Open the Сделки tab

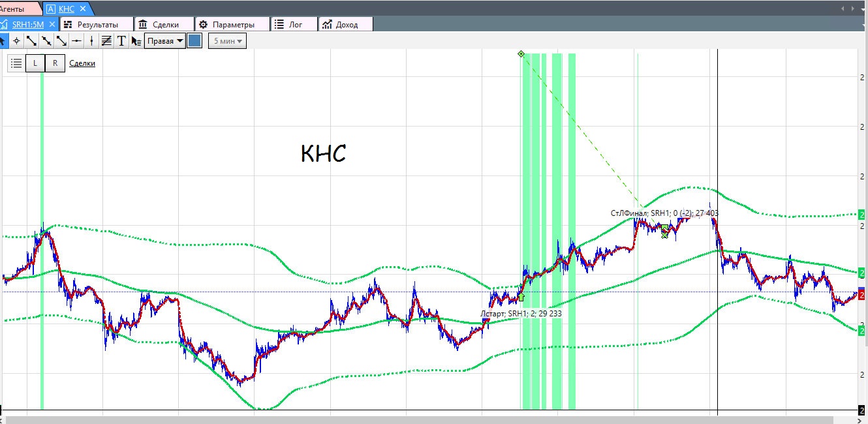(x=164, y=24)
